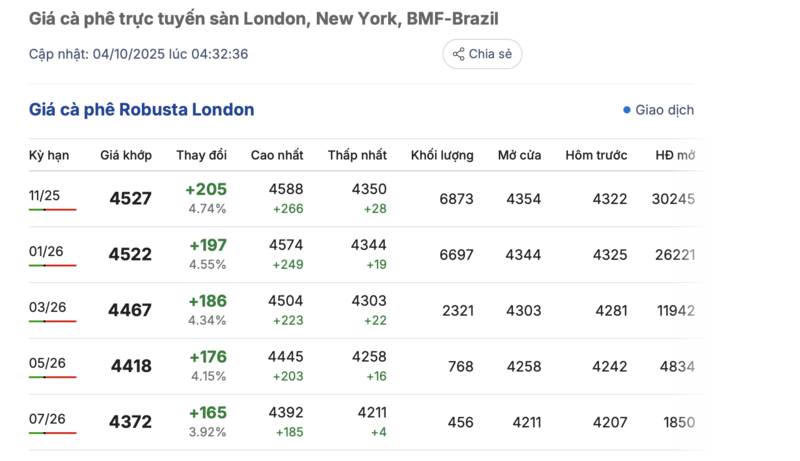
Task: Click the 4527 matched price
Action: click(x=130, y=199)
